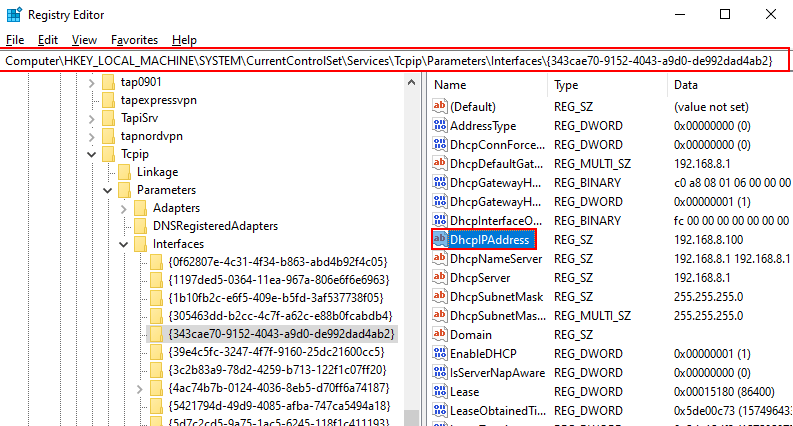Click the DhcpIPAddress string value icon
This screenshot has width=793, height=426.
point(439,240)
